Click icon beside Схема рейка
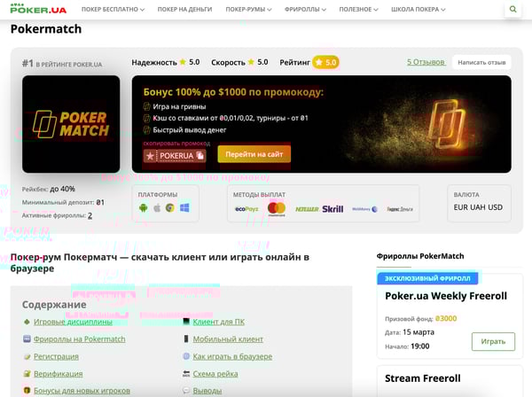The height and width of the screenshot is (397, 532). click(x=186, y=374)
